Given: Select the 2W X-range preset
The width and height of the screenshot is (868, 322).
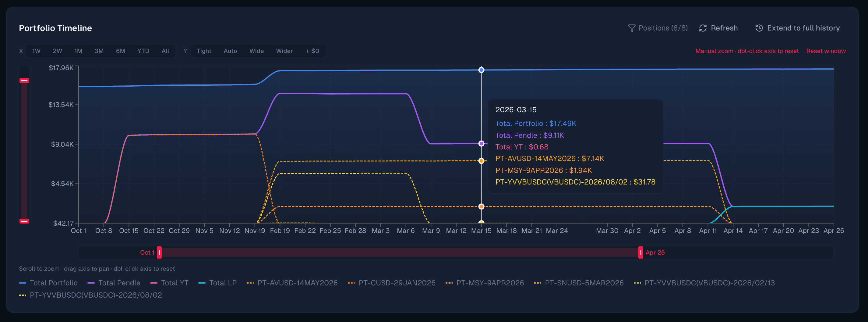Looking at the screenshot, I should (x=57, y=51).
